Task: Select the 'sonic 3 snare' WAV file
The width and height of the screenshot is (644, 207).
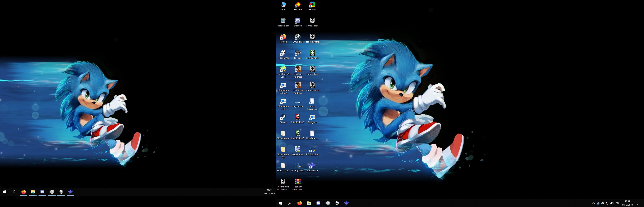Action: [x=312, y=87]
